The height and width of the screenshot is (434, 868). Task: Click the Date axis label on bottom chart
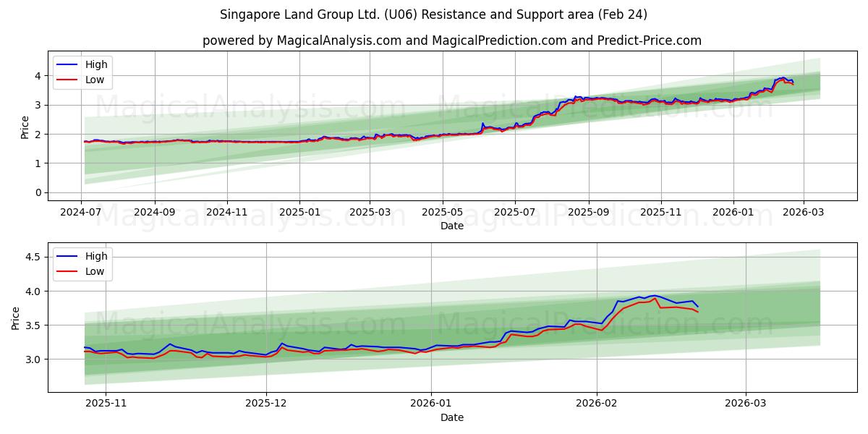point(454,417)
